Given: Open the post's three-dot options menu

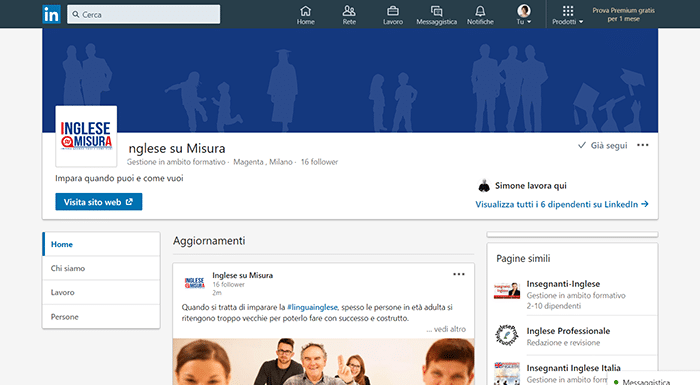Looking at the screenshot, I should click(459, 274).
